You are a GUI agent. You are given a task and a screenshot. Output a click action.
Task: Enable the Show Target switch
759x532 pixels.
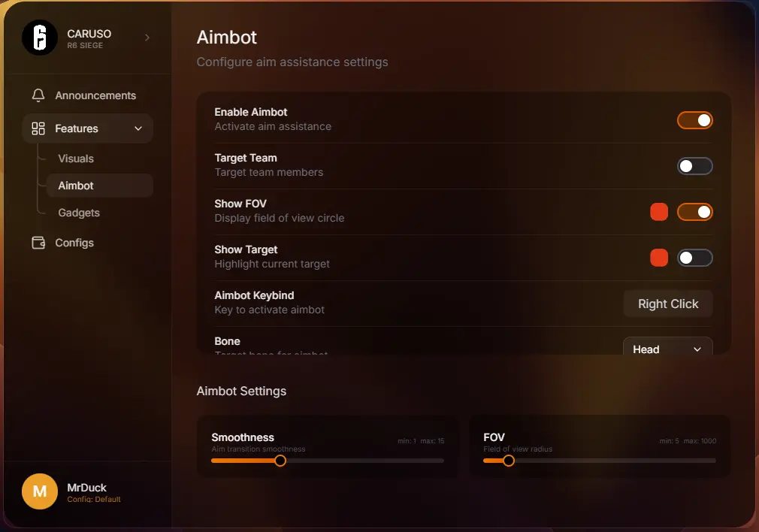[x=694, y=258]
